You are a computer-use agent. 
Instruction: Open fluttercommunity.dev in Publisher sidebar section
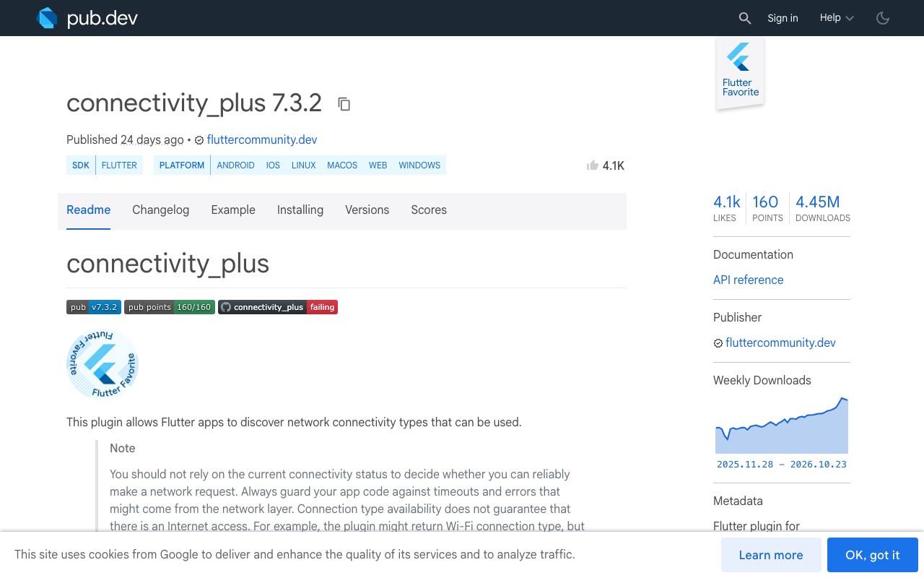pyautogui.click(x=780, y=343)
